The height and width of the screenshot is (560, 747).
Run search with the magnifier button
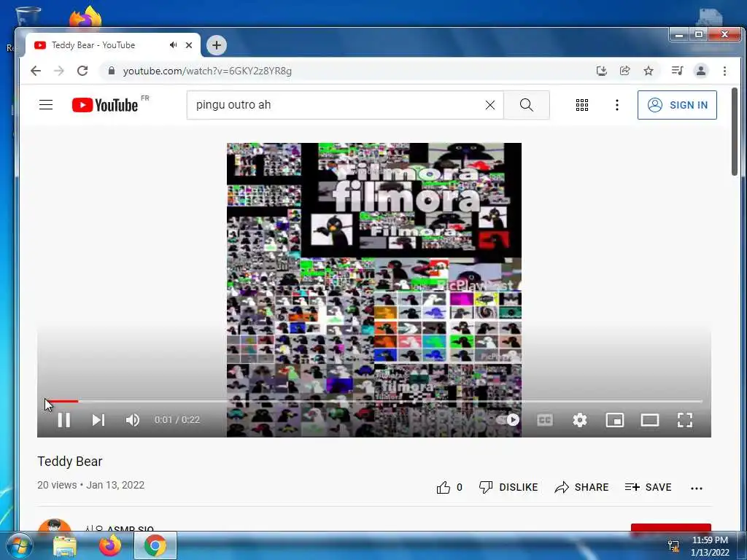pos(527,105)
